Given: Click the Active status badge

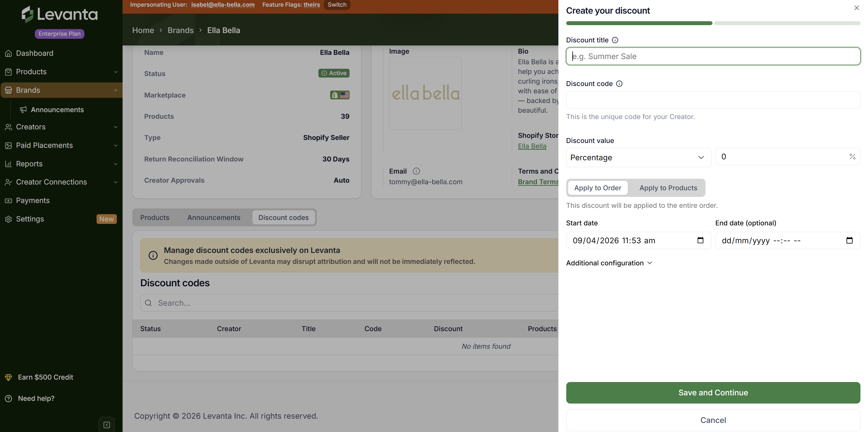Looking at the screenshot, I should [x=334, y=73].
